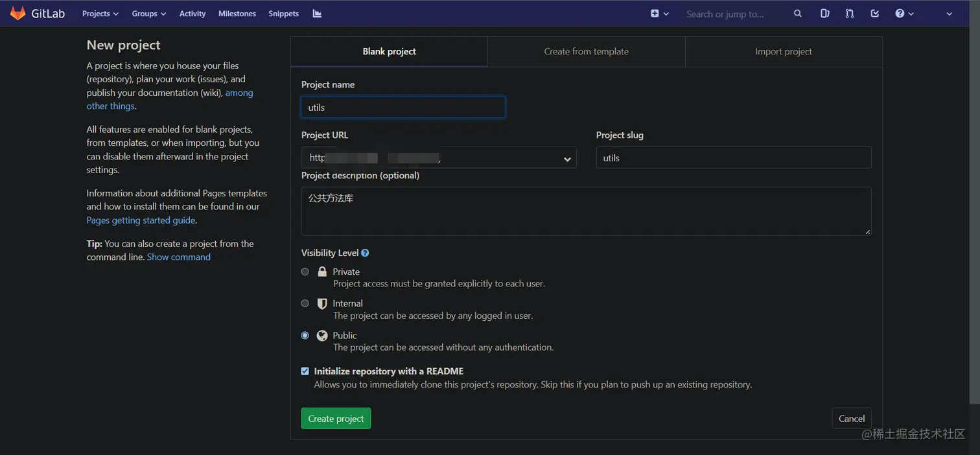The width and height of the screenshot is (980, 455).
Task: Switch to the Create from template tab
Action: tap(586, 51)
